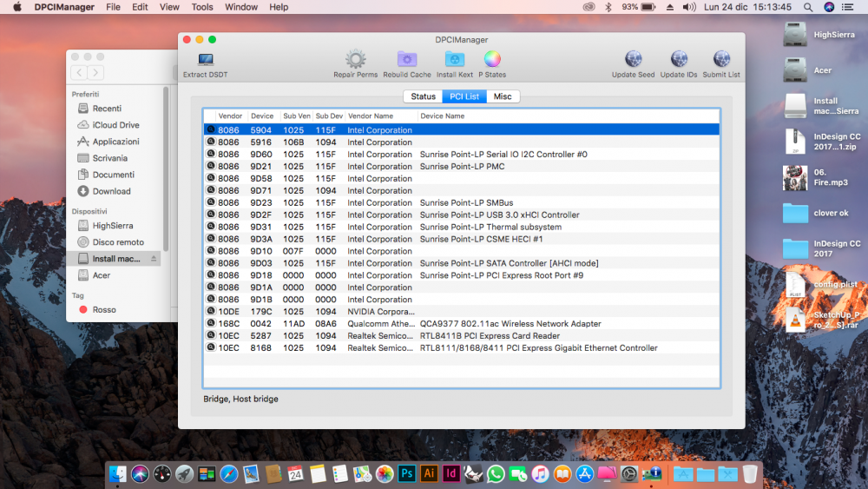The width and height of the screenshot is (868, 489).
Task: Open the File menu
Action: 113,7
